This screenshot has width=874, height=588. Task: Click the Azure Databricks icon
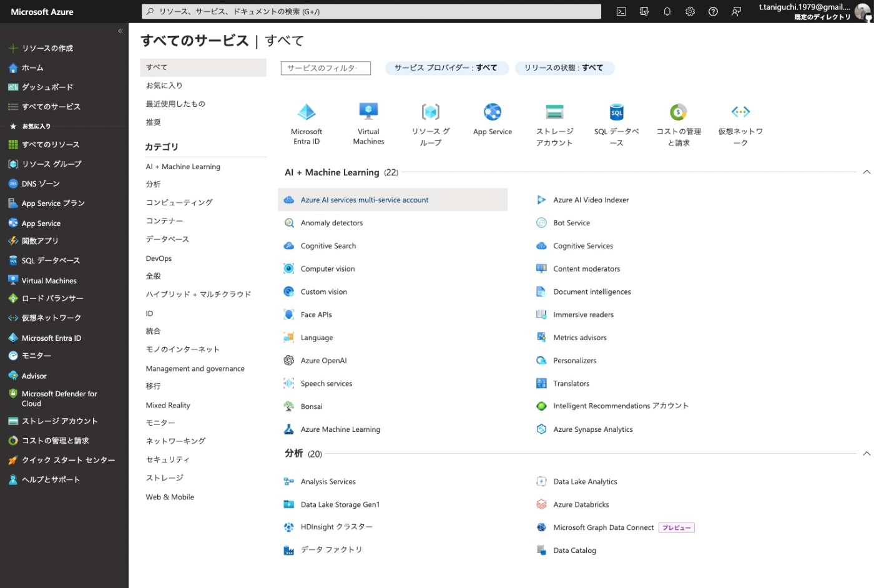(541, 504)
